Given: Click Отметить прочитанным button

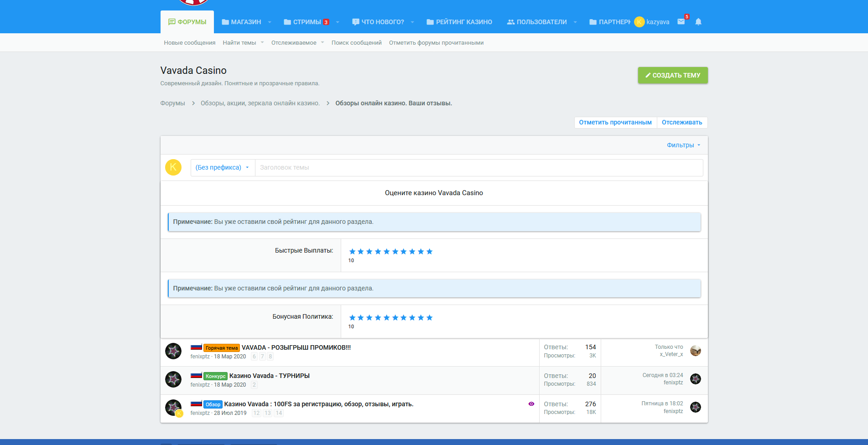Looking at the screenshot, I should (615, 122).
